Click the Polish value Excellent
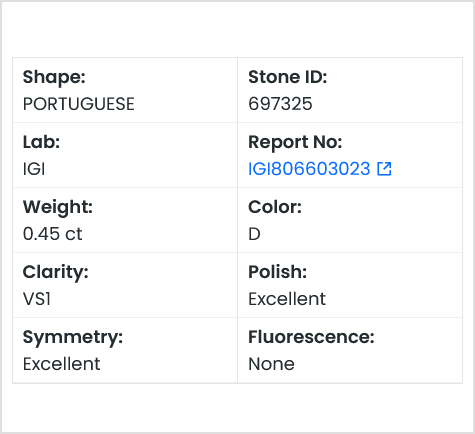The image size is (475, 434). point(287,299)
